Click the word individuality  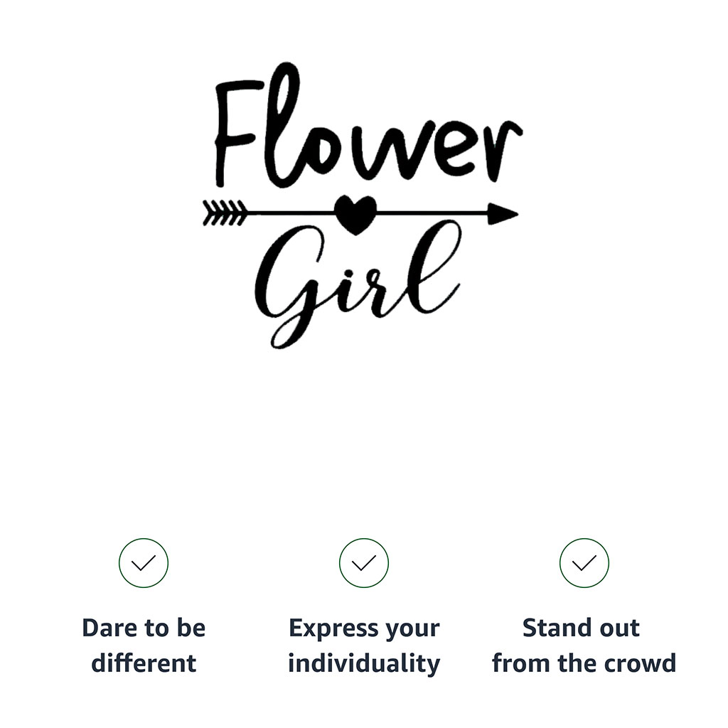pos(363,663)
